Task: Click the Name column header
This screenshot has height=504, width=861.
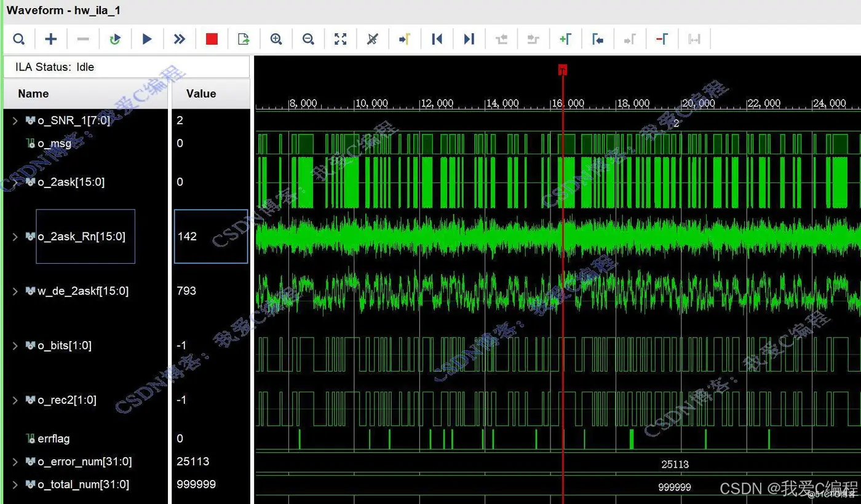Action: tap(33, 94)
